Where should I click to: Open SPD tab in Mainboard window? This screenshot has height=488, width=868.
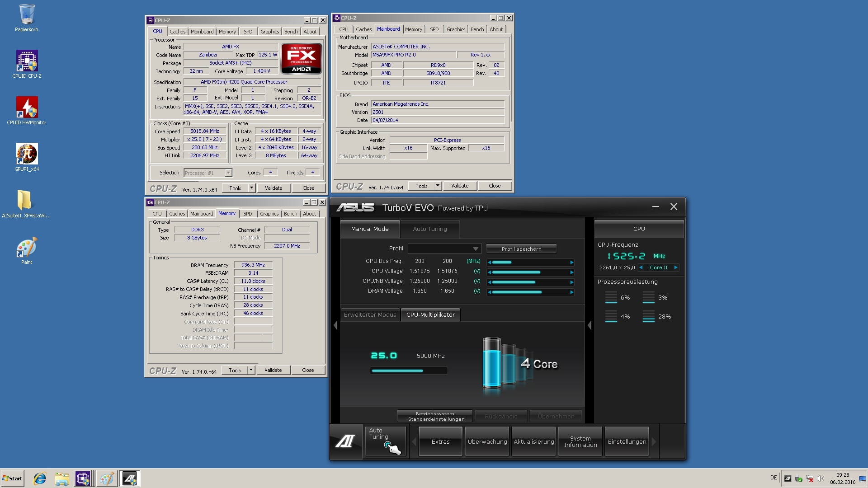click(x=434, y=29)
